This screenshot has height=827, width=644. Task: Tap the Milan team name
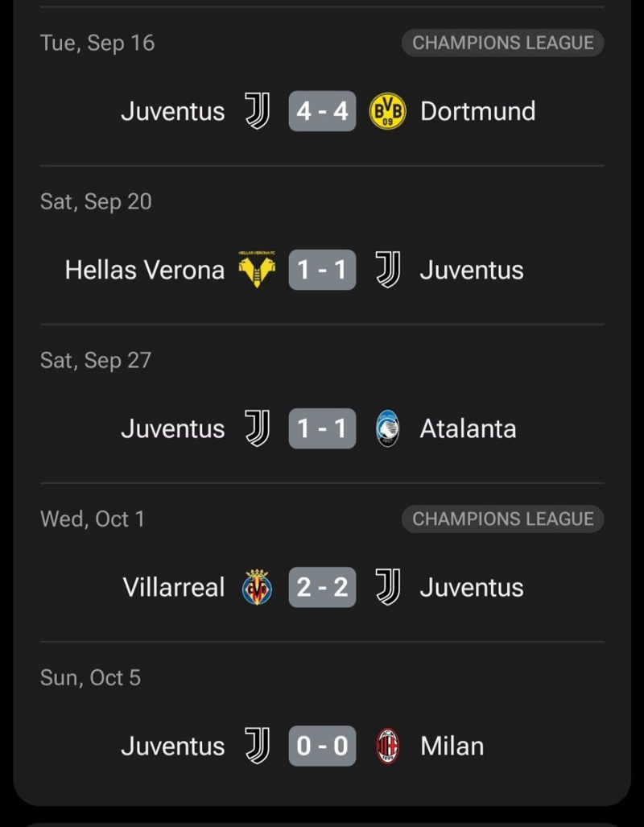pyautogui.click(x=452, y=746)
